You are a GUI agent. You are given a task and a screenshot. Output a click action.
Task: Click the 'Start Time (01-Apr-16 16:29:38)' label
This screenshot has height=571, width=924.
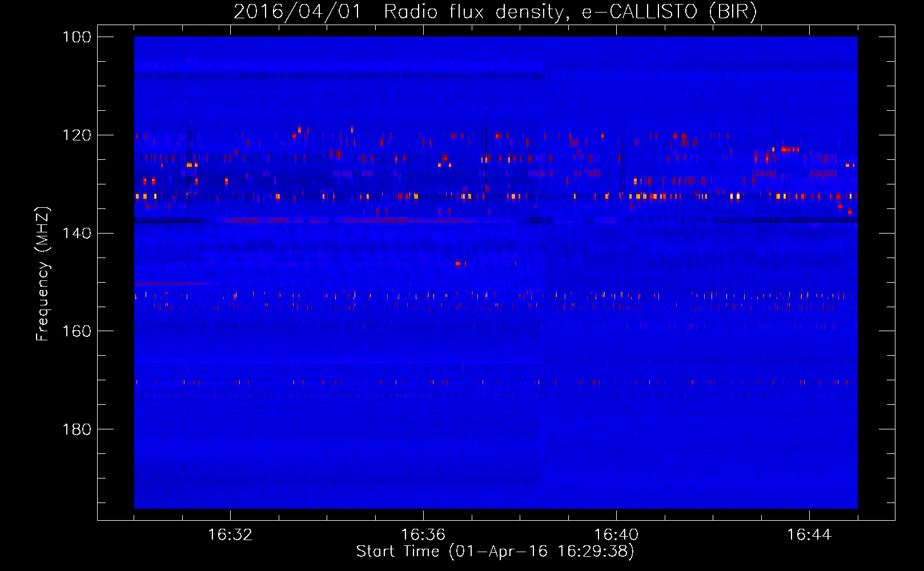pyautogui.click(x=495, y=552)
